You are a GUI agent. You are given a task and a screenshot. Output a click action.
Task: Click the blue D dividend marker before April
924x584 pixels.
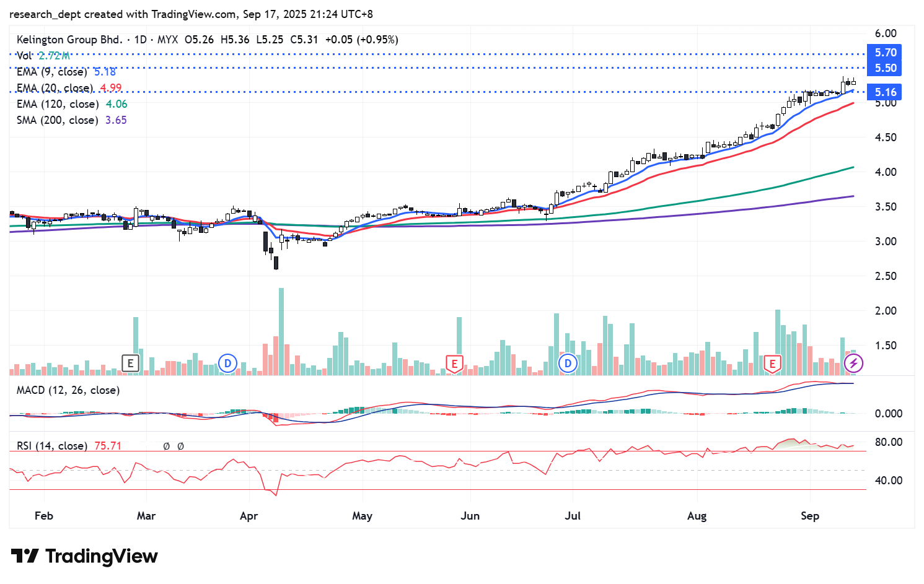[228, 364]
